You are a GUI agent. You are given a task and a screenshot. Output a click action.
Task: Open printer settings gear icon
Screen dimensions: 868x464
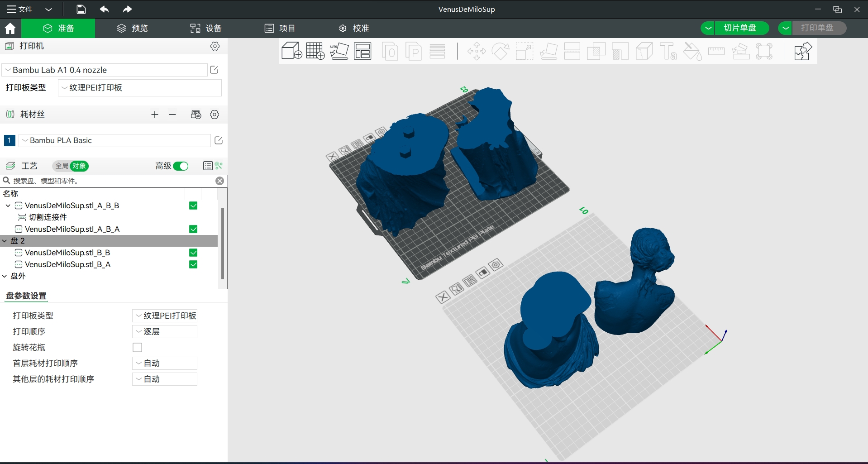point(215,46)
